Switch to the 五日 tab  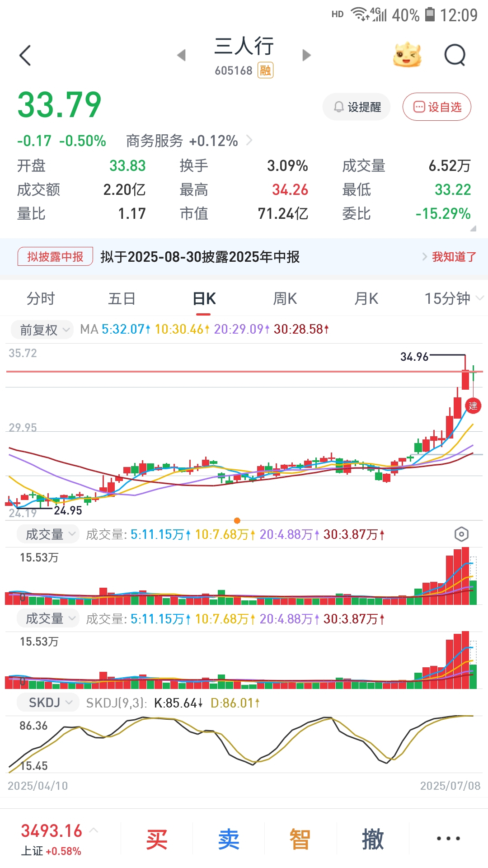click(x=122, y=298)
